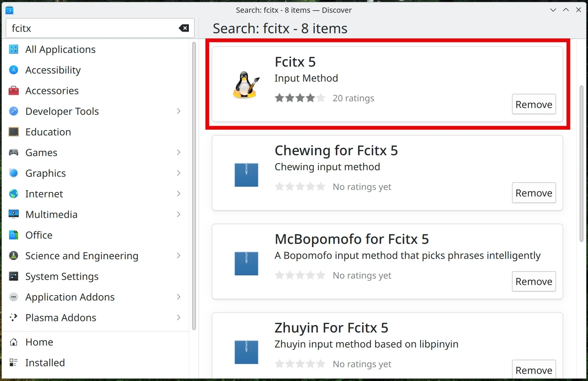Click the Fcitx 5 star rating
The width and height of the screenshot is (588, 381).
pyautogui.click(x=300, y=98)
